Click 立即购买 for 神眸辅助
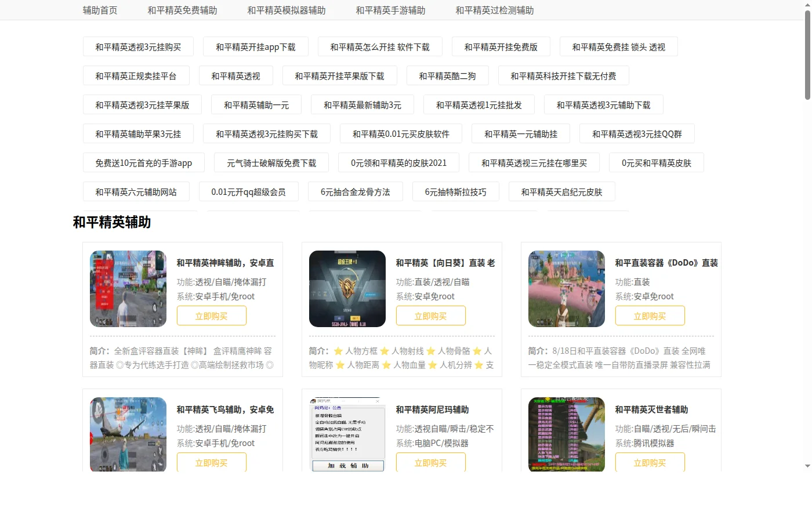812x522 pixels. click(212, 316)
